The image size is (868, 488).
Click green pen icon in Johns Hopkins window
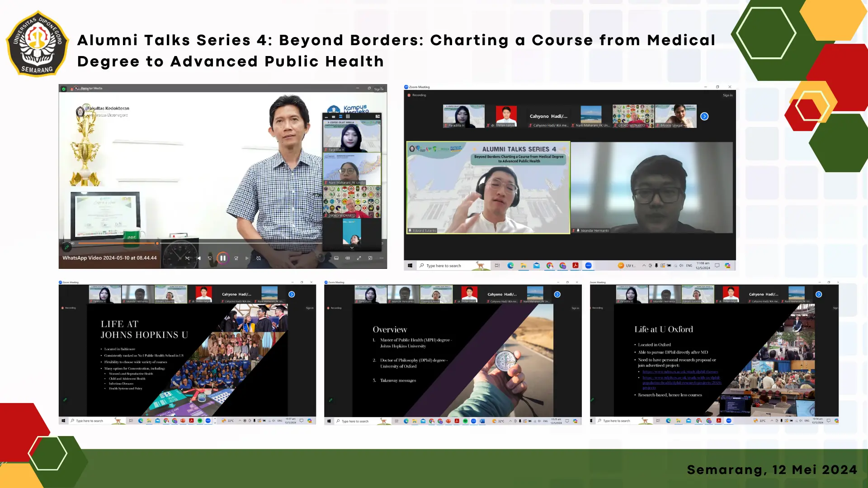(65, 400)
